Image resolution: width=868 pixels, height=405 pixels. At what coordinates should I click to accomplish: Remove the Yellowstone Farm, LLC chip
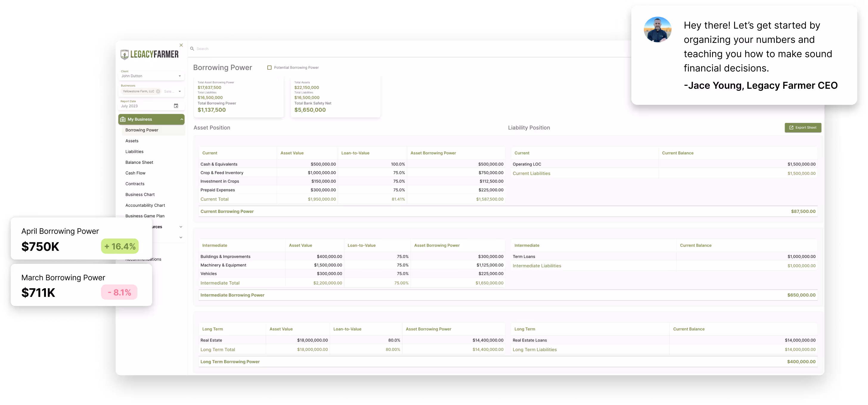[158, 91]
